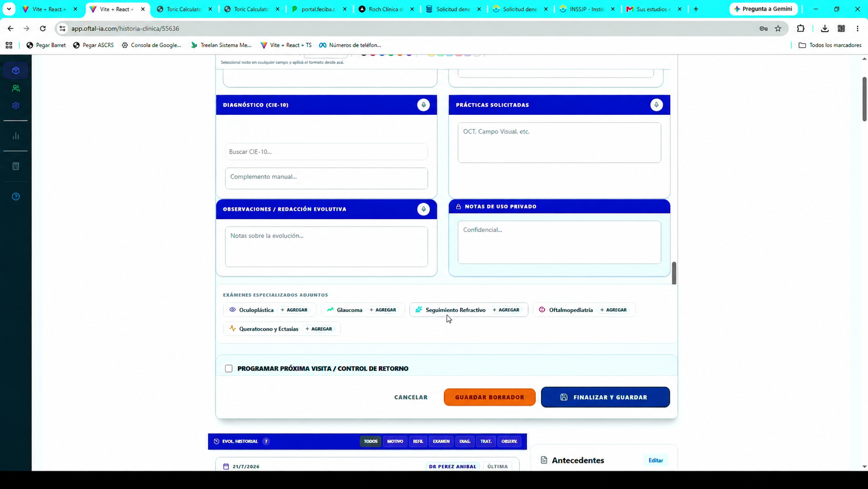Add Queratocono y Ectasias exam
The width and height of the screenshot is (868, 489).
coord(319,329)
